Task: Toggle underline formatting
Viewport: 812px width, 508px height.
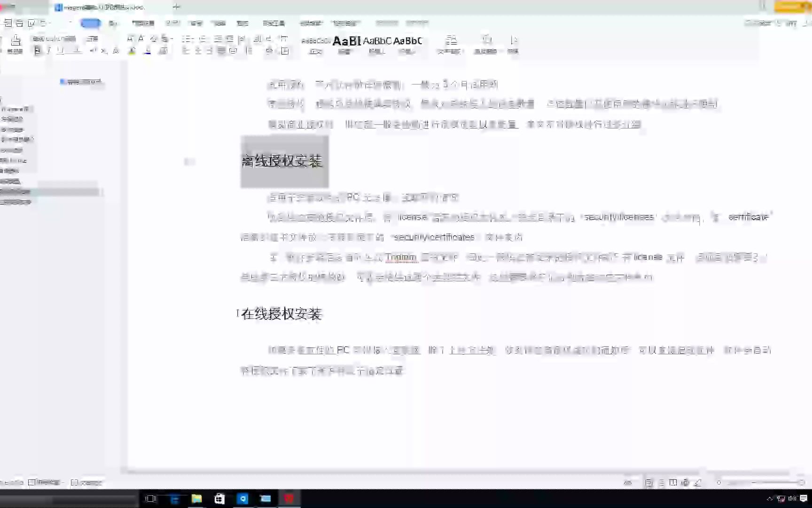Action: [x=60, y=51]
